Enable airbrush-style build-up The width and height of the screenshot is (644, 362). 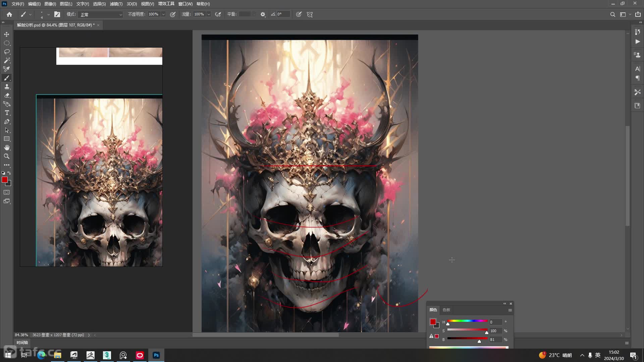(218, 14)
